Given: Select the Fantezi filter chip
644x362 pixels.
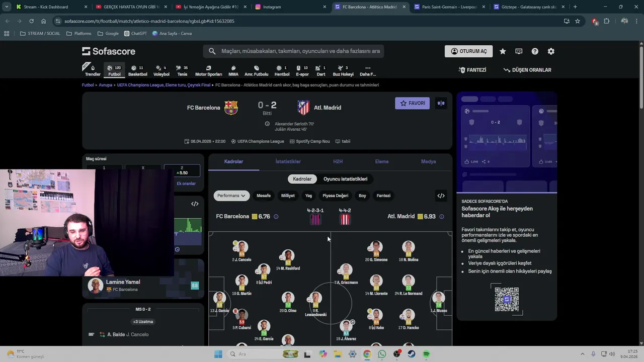Looking at the screenshot, I should click(383, 196).
